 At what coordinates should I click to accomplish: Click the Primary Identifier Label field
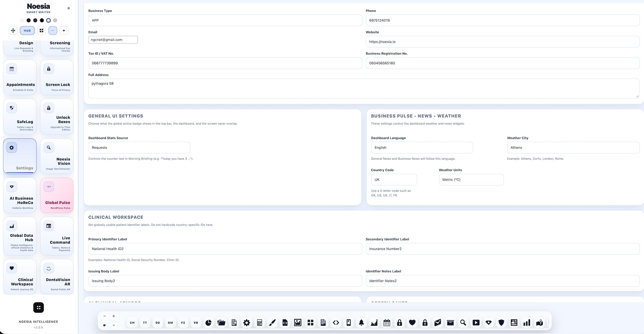coord(225,249)
